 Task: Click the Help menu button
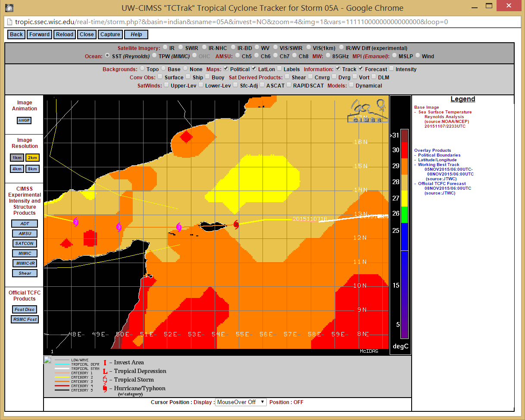136,34
